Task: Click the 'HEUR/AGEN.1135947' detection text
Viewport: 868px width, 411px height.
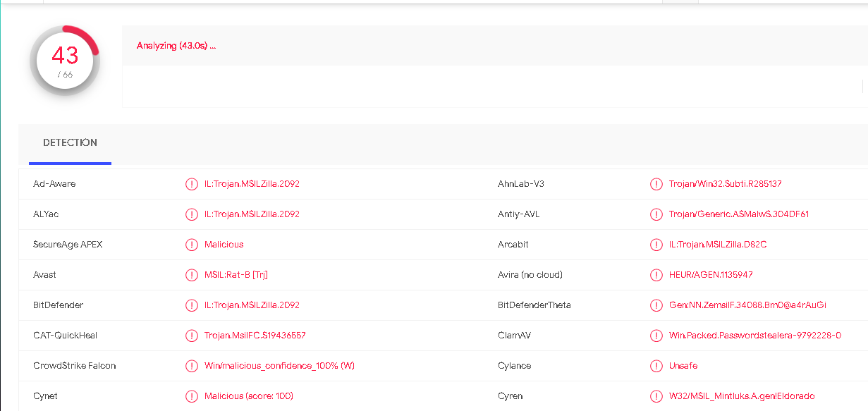Action: pyautogui.click(x=711, y=275)
